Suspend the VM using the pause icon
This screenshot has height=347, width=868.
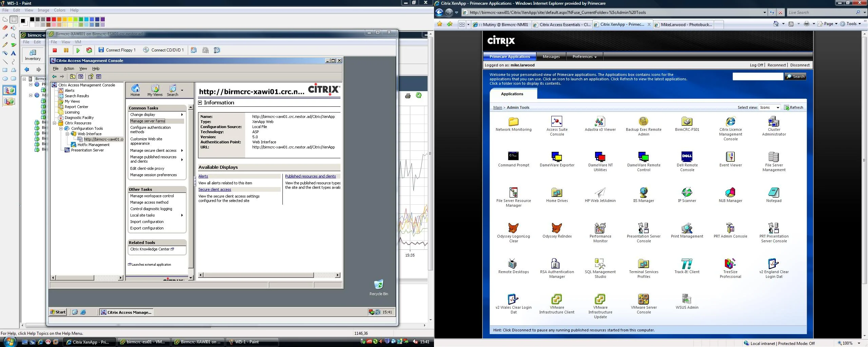(x=66, y=50)
